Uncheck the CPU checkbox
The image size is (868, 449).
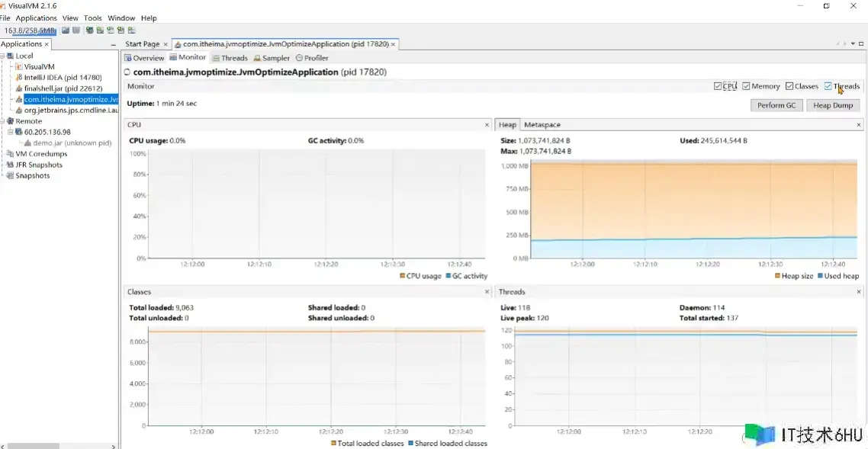(718, 86)
